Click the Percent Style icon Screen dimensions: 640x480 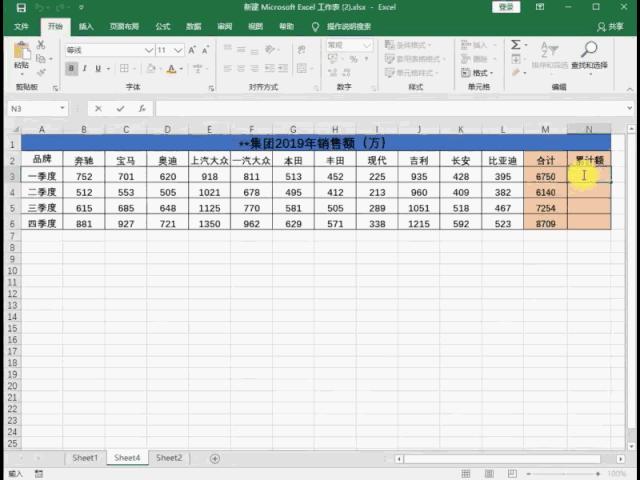pyautogui.click(x=353, y=59)
